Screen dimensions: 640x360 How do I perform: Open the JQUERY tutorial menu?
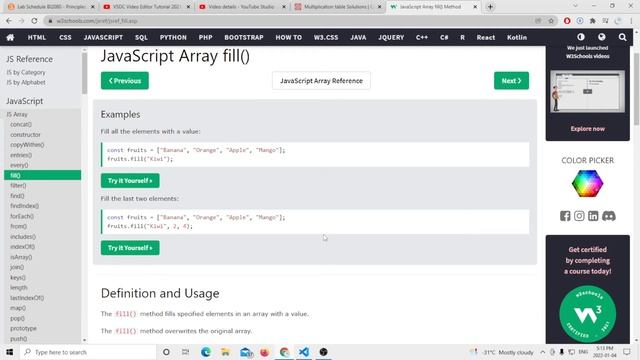[391, 37]
